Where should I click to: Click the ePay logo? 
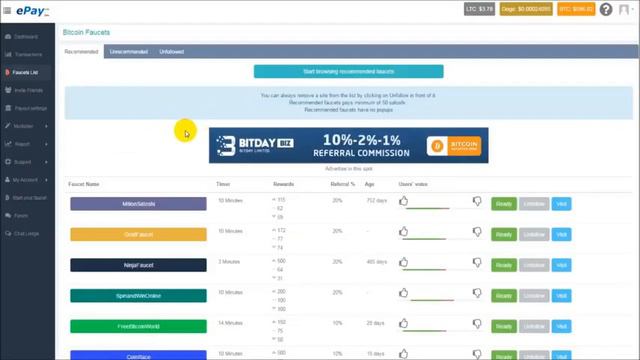pos(33,11)
